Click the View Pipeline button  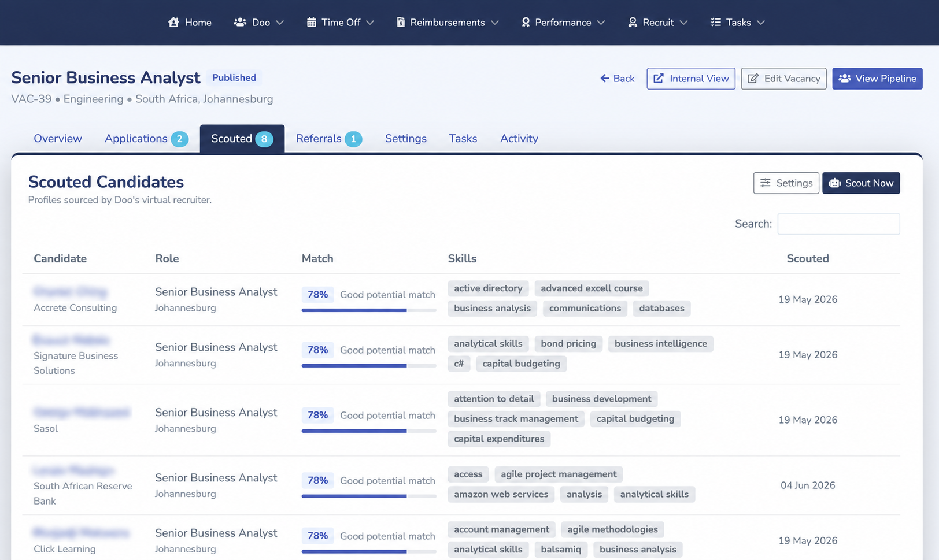pyautogui.click(x=877, y=79)
